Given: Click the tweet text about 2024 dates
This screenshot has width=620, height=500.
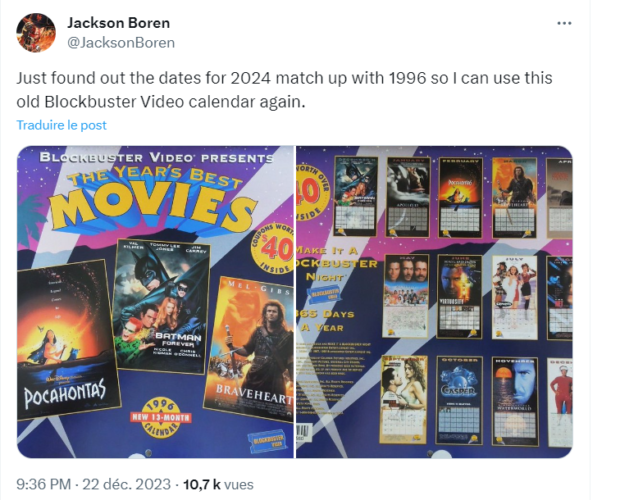Looking at the screenshot, I should (284, 90).
